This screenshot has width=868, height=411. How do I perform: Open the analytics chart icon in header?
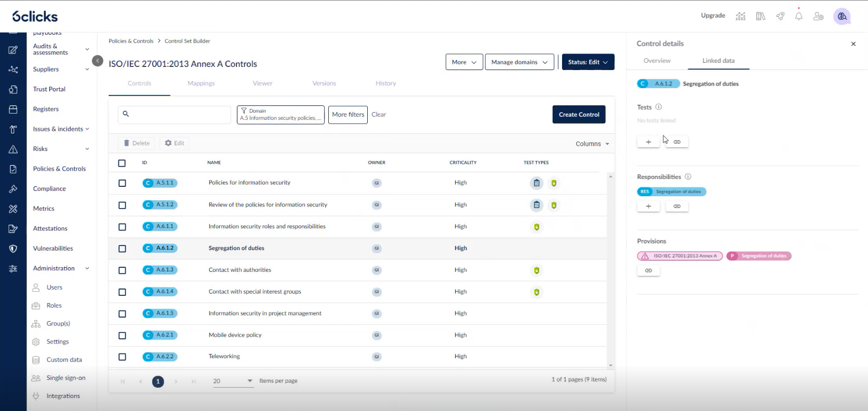[x=740, y=16]
